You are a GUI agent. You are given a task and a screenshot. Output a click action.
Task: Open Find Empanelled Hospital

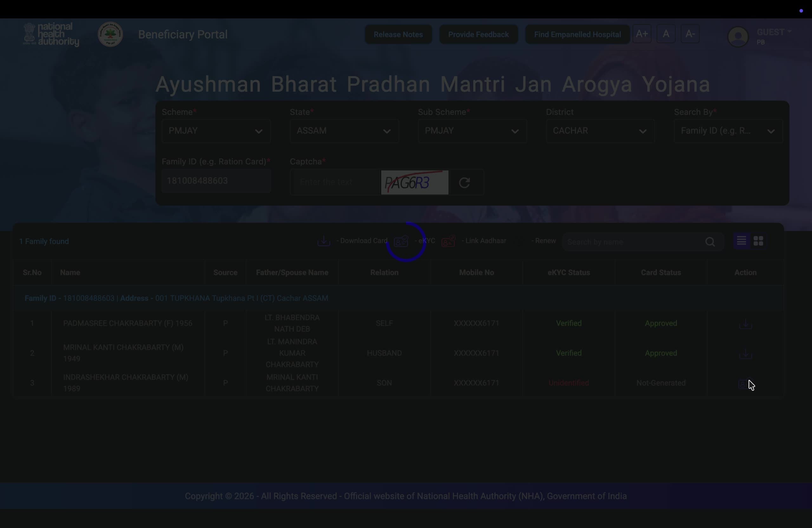[x=577, y=35]
